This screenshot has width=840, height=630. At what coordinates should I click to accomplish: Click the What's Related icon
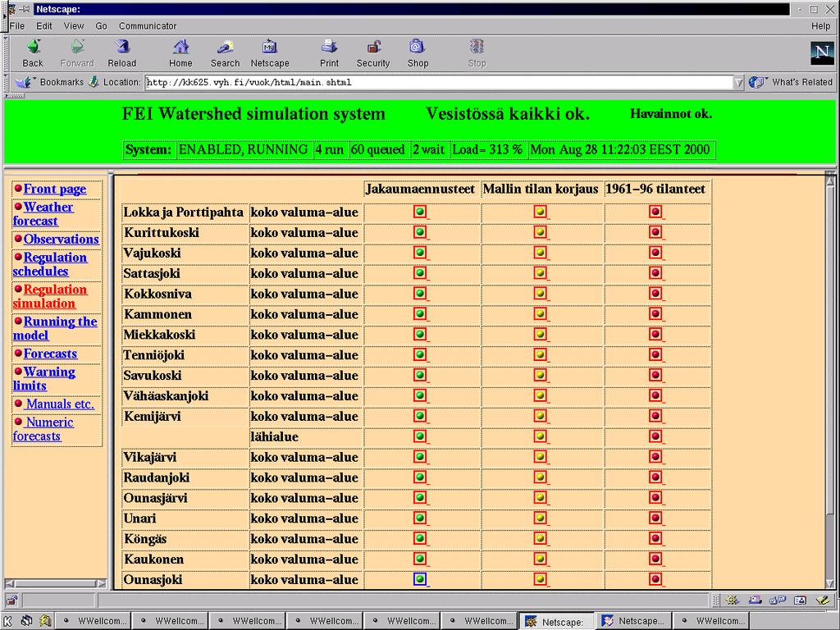pyautogui.click(x=756, y=83)
